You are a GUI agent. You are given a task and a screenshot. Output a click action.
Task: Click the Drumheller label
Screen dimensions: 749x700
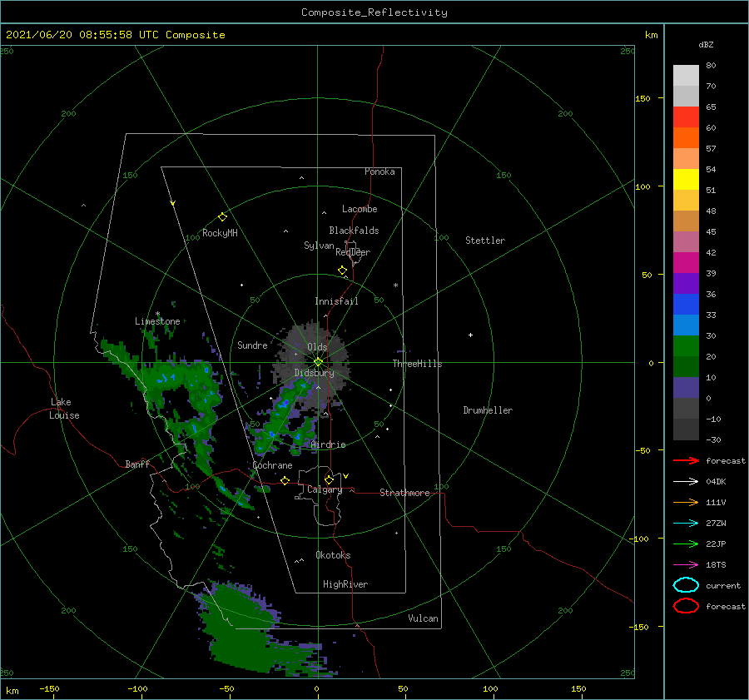pyautogui.click(x=488, y=410)
